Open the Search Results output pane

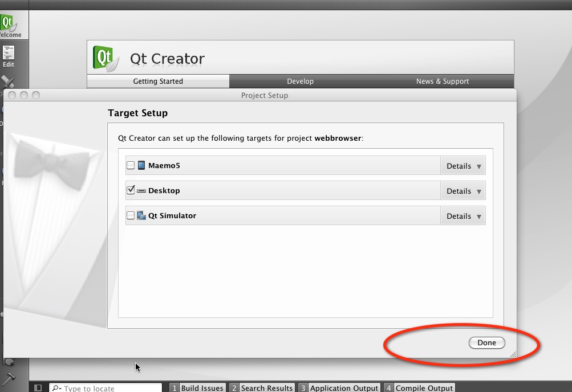262,388
